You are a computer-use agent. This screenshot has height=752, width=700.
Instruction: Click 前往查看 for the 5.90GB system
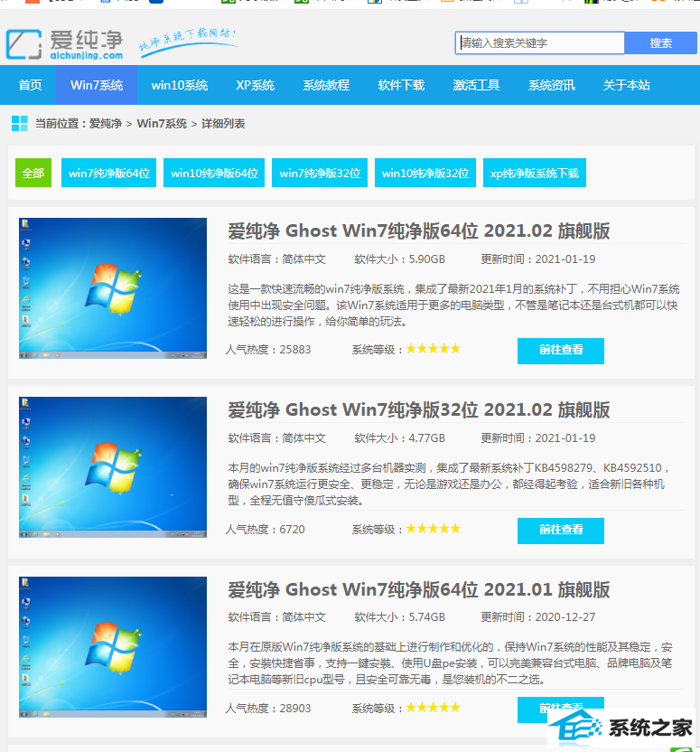click(x=561, y=351)
